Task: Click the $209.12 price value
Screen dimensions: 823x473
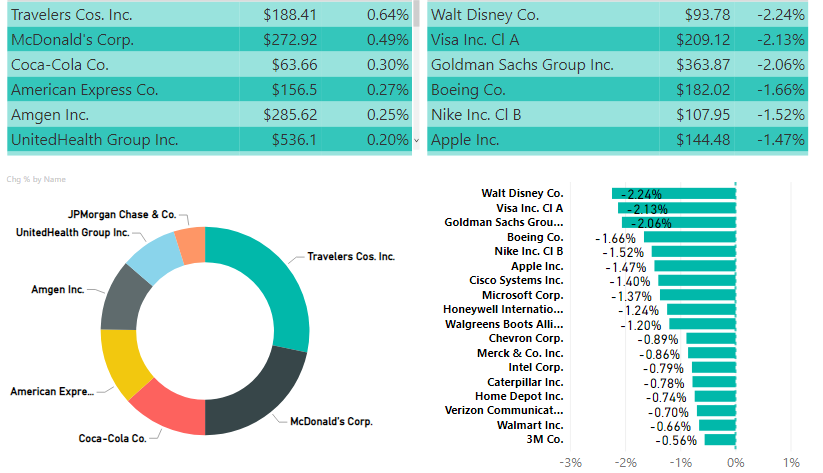Action: point(703,40)
